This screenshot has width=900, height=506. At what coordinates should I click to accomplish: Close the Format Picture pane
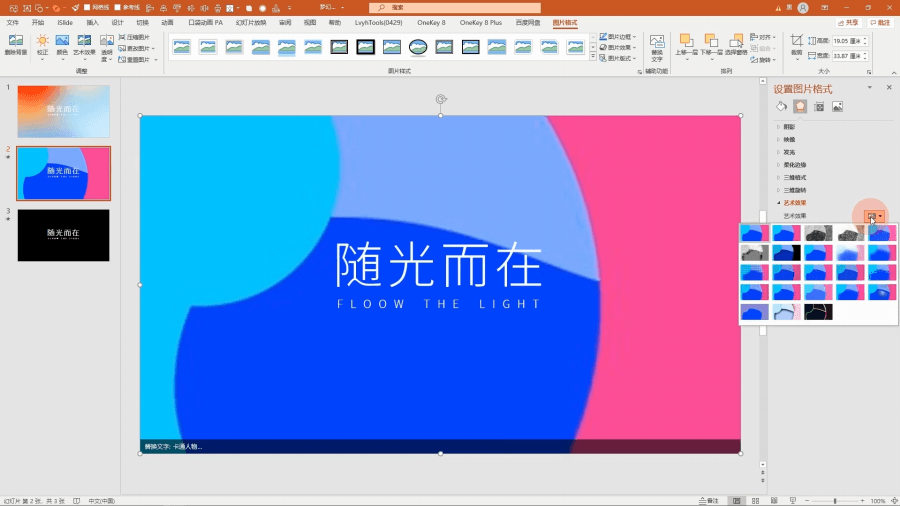(x=889, y=87)
